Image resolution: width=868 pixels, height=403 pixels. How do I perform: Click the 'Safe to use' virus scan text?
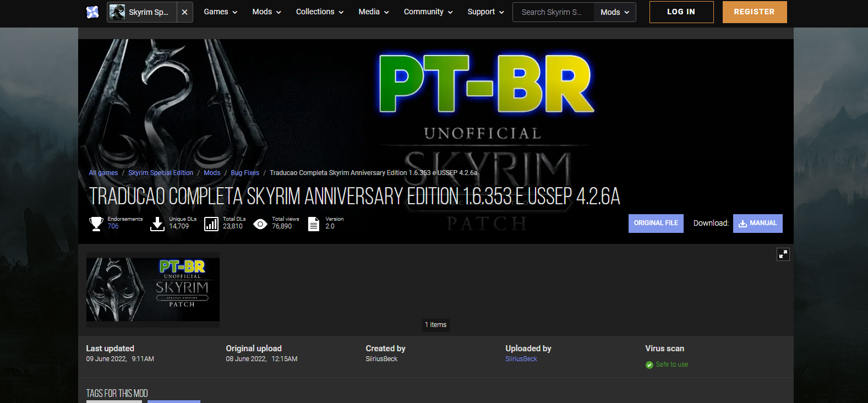tap(672, 364)
